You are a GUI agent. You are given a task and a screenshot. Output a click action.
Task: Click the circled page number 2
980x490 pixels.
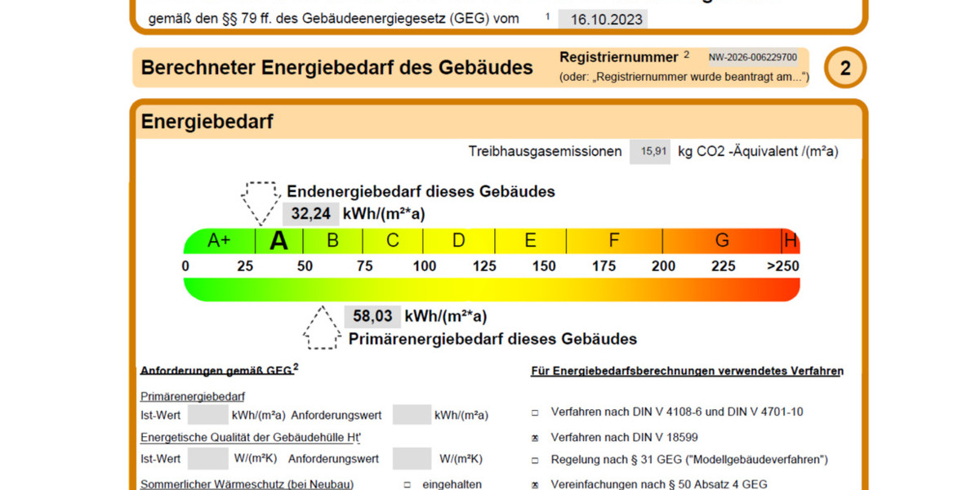coord(845,69)
